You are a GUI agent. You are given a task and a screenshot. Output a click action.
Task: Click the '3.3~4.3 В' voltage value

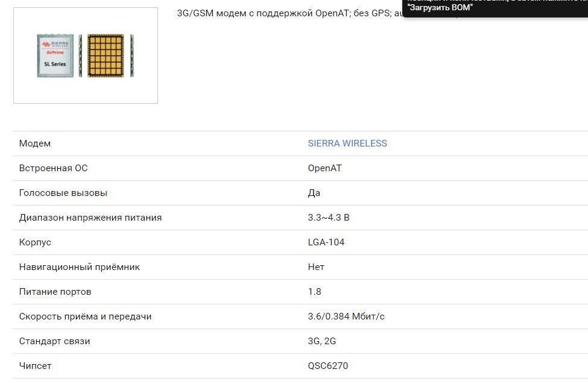click(x=329, y=218)
